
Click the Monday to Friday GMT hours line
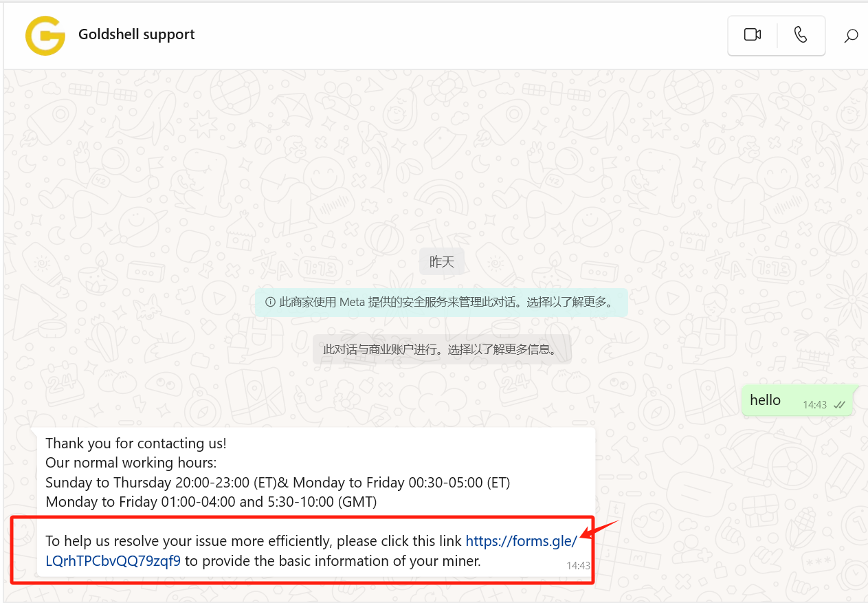[211, 502]
